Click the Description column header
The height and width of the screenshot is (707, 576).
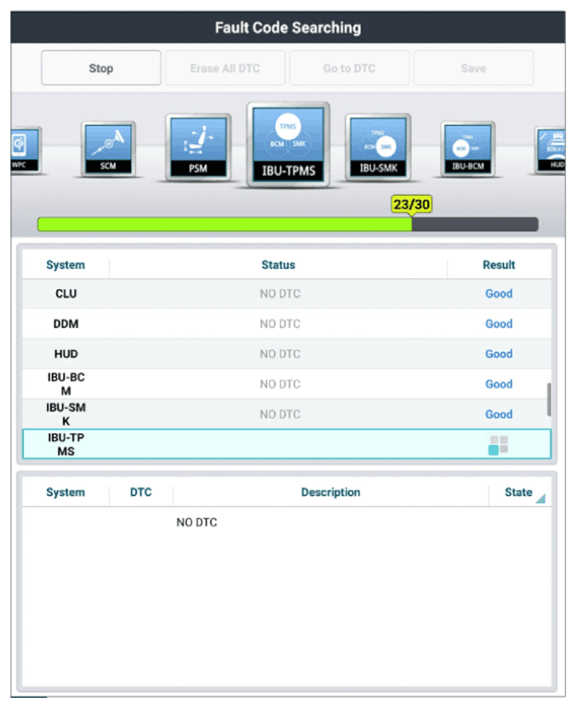pos(331,492)
